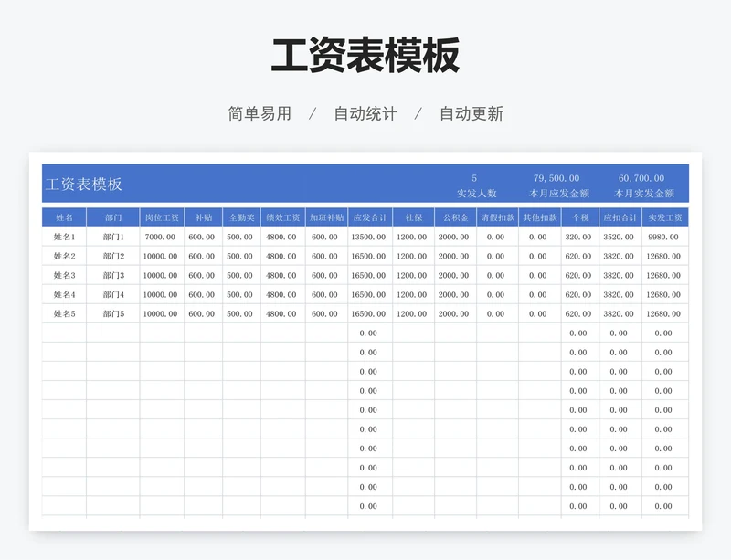Select the 部门1 cell

click(x=113, y=237)
